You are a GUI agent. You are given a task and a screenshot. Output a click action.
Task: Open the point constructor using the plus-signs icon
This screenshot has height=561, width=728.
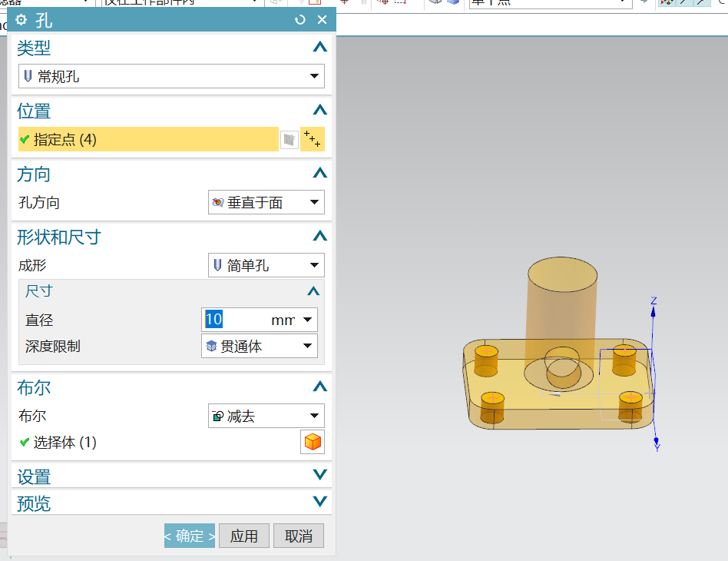312,139
